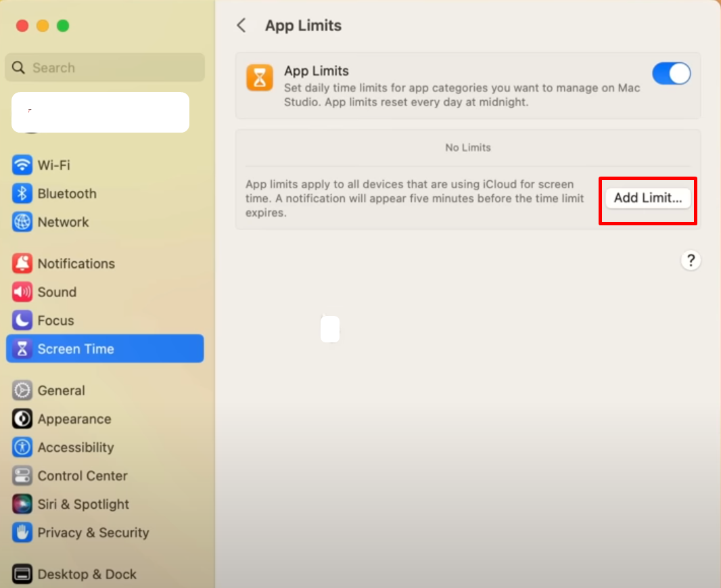Click the Search field in sidebar
Screen dimensions: 721x588
point(105,68)
